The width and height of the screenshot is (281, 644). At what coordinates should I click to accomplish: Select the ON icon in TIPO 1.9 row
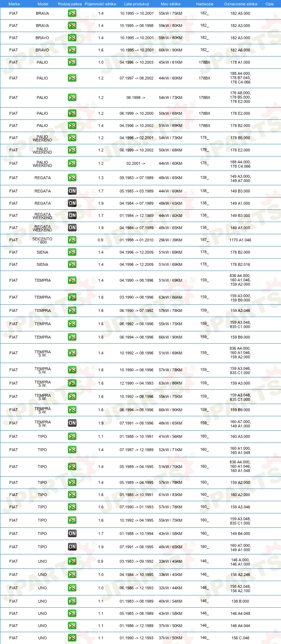click(x=72, y=547)
